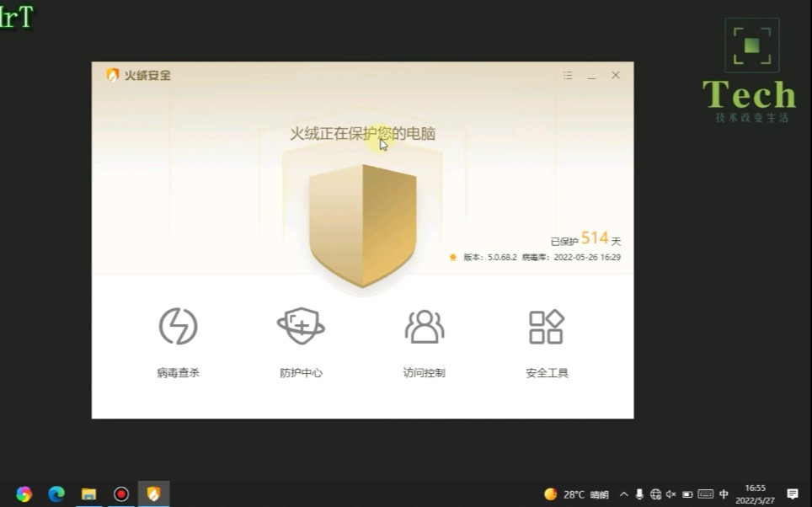This screenshot has width=812, height=507.
Task: Open the Huorong main menu via hamburger icon
Action: (x=567, y=75)
